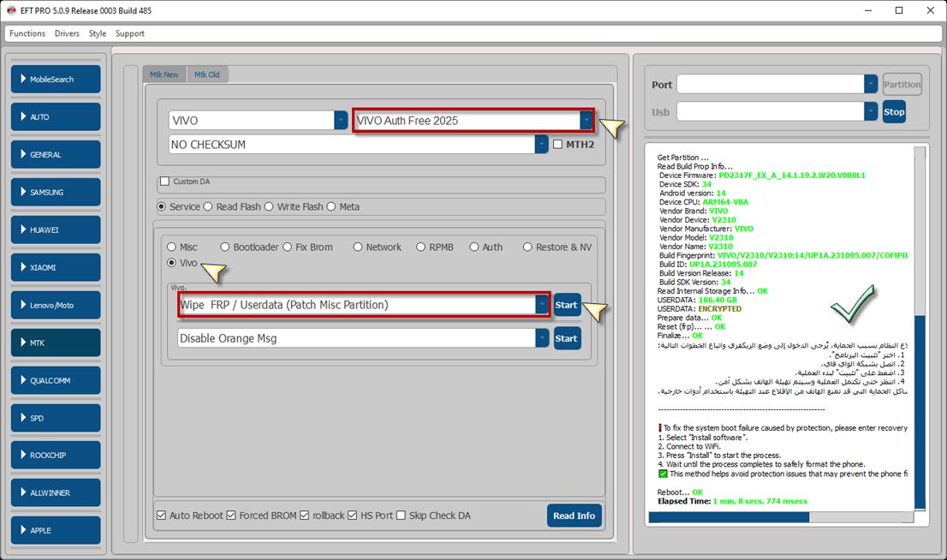Click the Build Fingerprint line in log
947x560 pixels.
783,255
